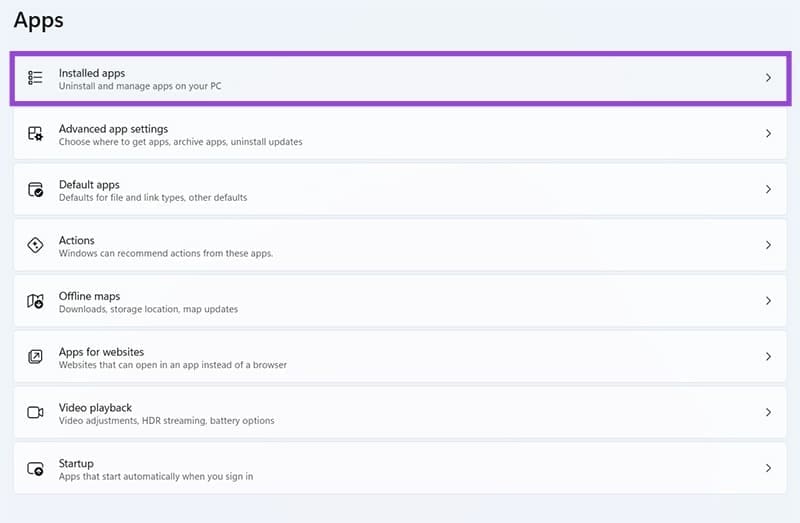This screenshot has width=800, height=523.
Task: Click the Installed apps list icon
Action: (35, 78)
